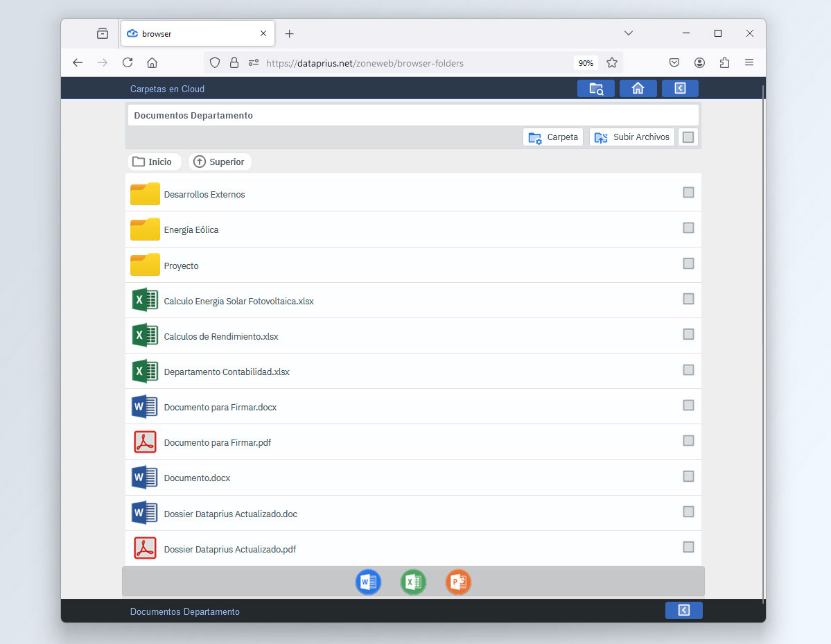This screenshot has width=831, height=644.
Task: Open the Firefox account icon
Action: point(699,62)
